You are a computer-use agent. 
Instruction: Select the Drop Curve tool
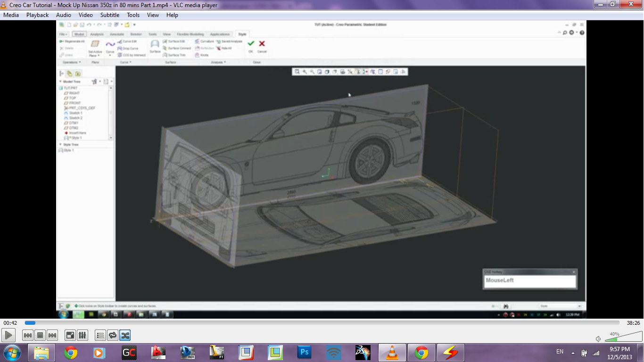point(128,49)
